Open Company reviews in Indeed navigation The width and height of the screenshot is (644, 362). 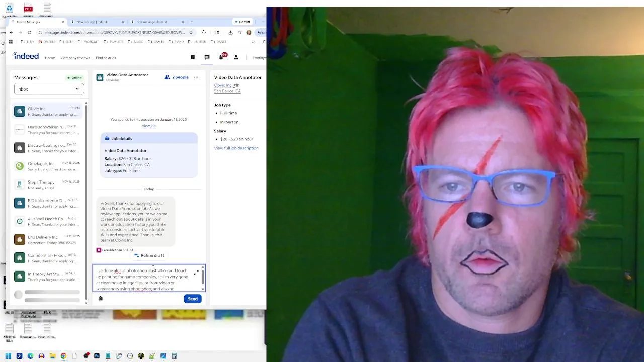[75, 58]
